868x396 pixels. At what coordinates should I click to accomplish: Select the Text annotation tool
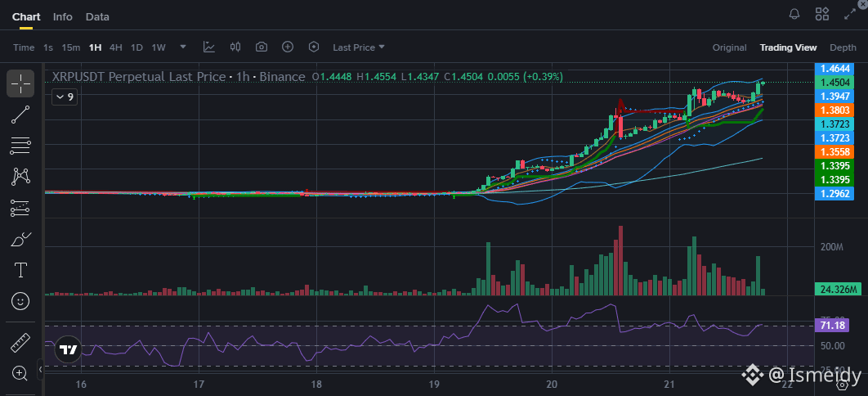click(20, 270)
